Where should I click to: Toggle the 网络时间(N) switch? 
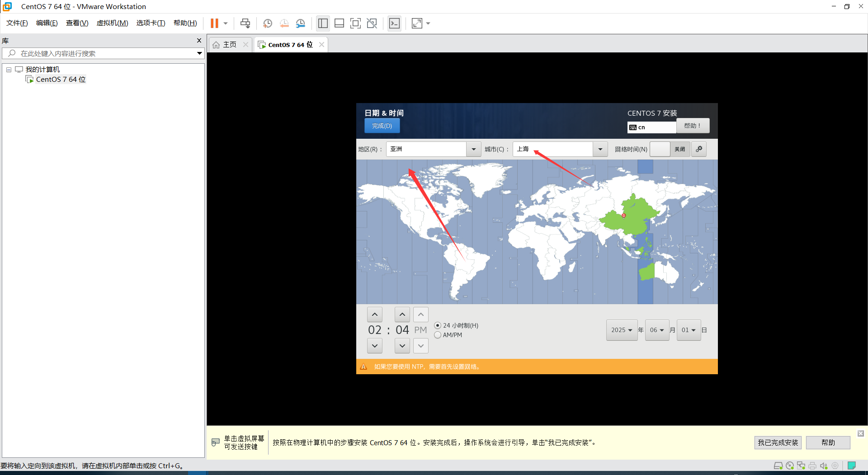670,149
